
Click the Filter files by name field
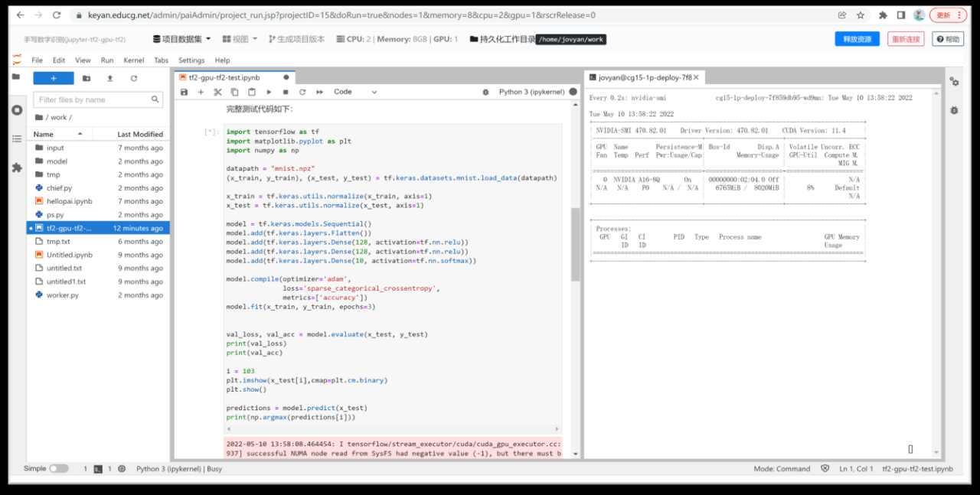click(92, 99)
